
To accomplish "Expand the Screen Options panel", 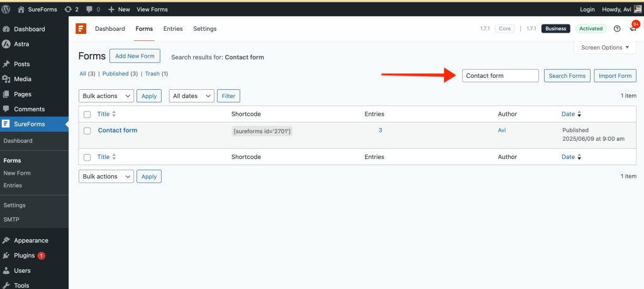I will pyautogui.click(x=606, y=48).
